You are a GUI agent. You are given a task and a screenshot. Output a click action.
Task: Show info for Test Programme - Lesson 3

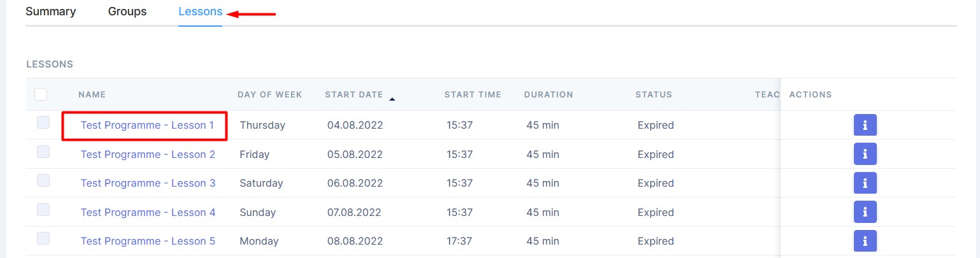point(865,183)
